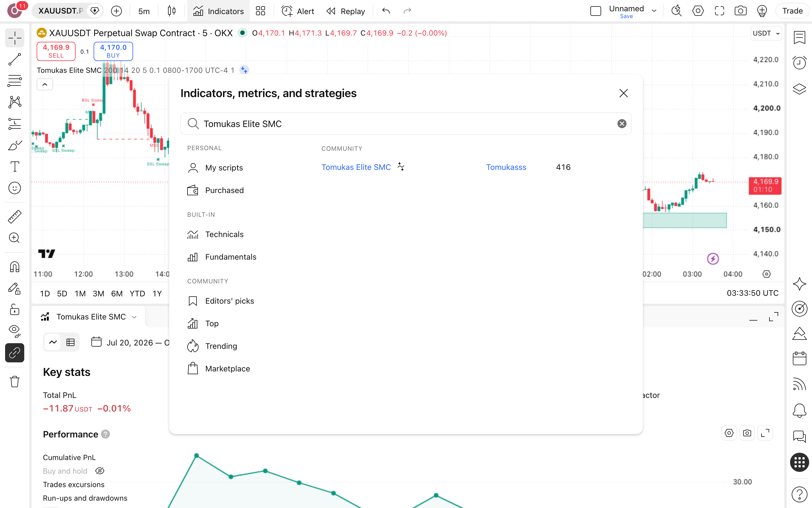812x508 pixels.
Task: Open the USDT currency dropdown
Action: tap(766, 33)
